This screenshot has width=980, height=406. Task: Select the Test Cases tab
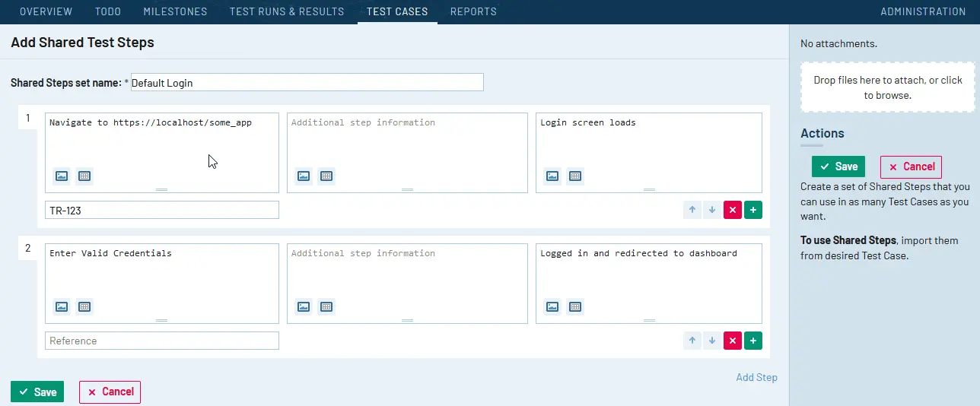pos(397,11)
